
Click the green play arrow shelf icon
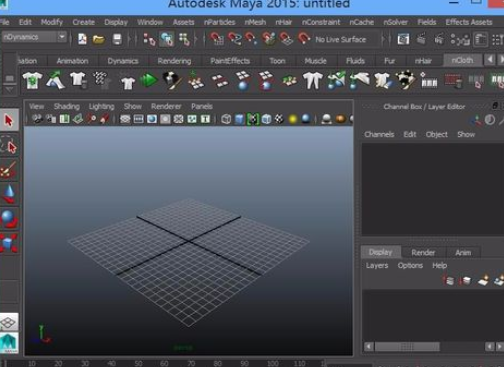pos(148,80)
